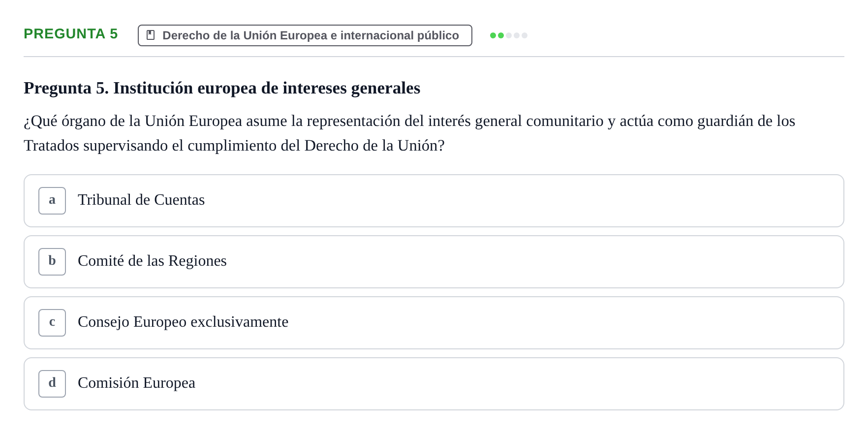Click the first green difficulty dot

point(493,35)
